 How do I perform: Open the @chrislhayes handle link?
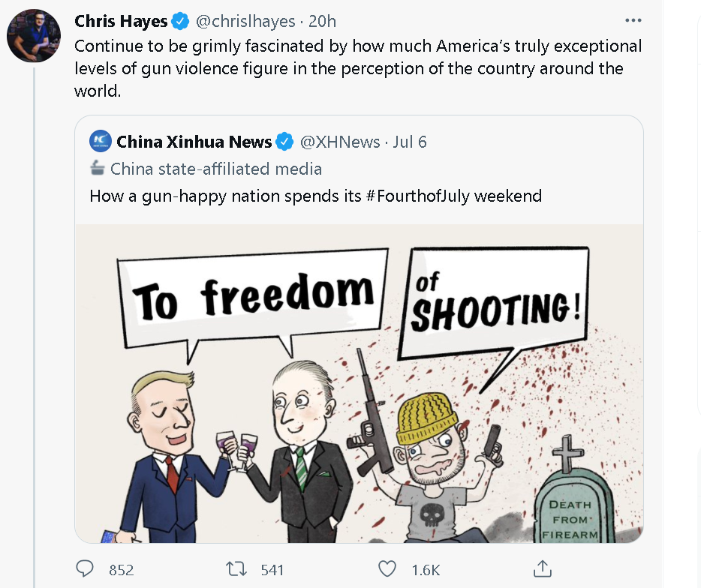(x=245, y=22)
